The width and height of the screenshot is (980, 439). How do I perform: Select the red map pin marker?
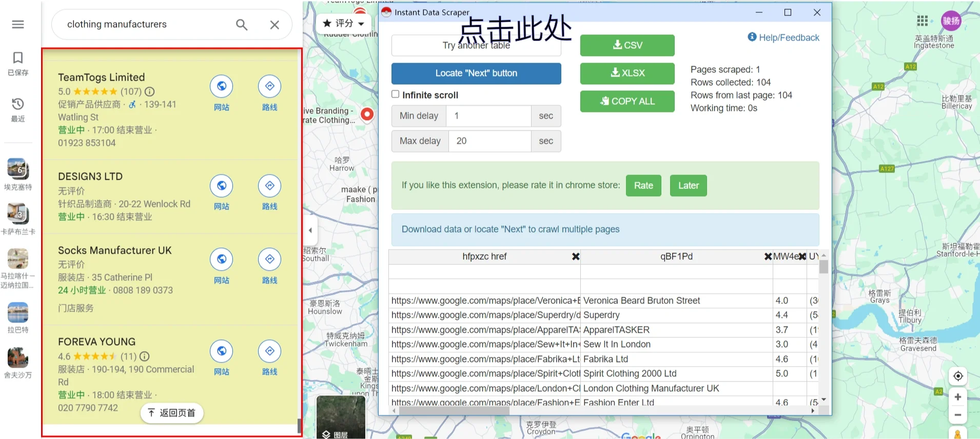367,114
